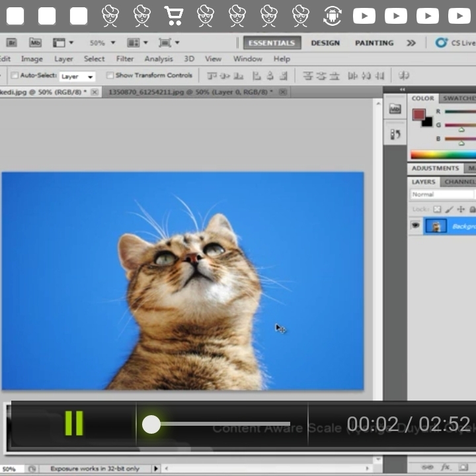476x476 pixels.
Task: Align right edges in the options bar
Action: tap(284, 75)
